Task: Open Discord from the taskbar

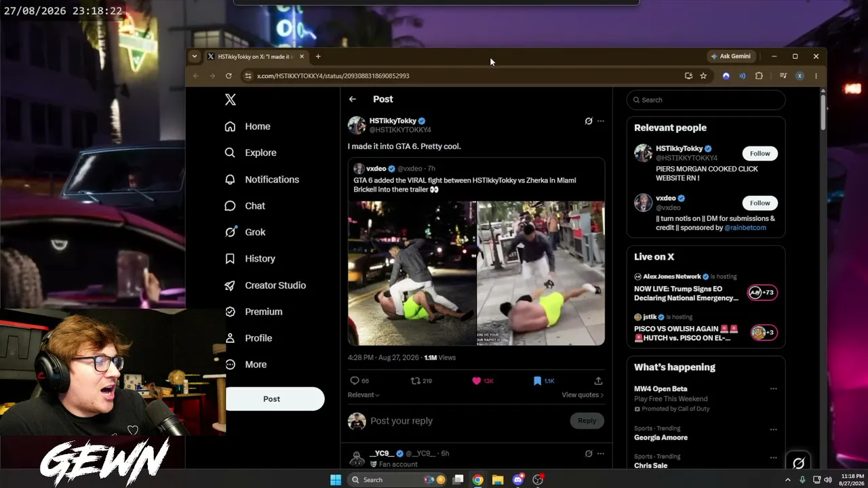Action: [x=518, y=480]
